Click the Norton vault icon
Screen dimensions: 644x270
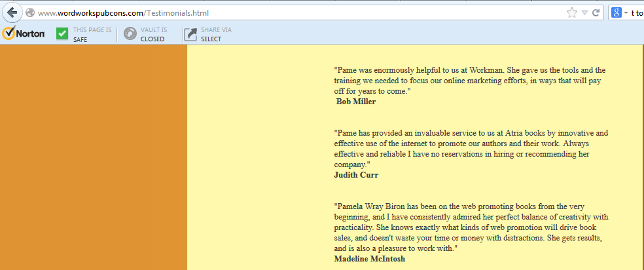[x=130, y=34]
